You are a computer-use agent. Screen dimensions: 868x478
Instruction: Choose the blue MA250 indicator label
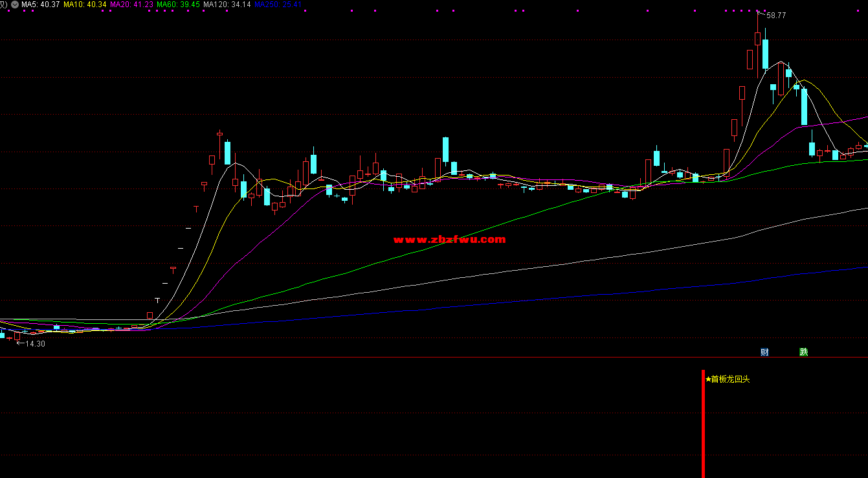click(x=277, y=5)
